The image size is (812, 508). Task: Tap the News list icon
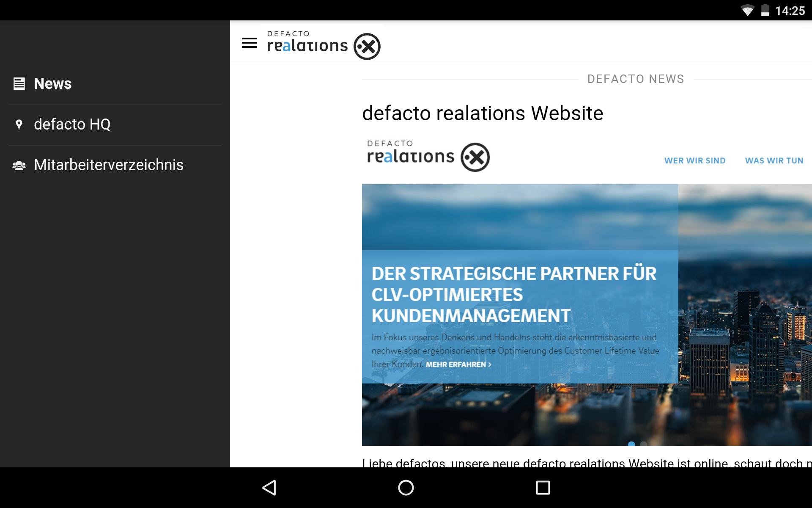19,84
